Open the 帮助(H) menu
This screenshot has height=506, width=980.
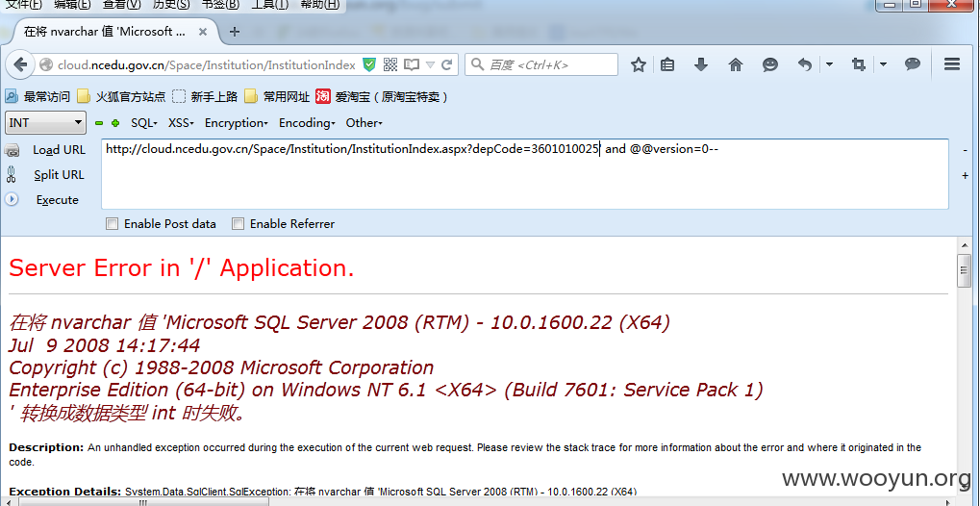[x=319, y=5]
